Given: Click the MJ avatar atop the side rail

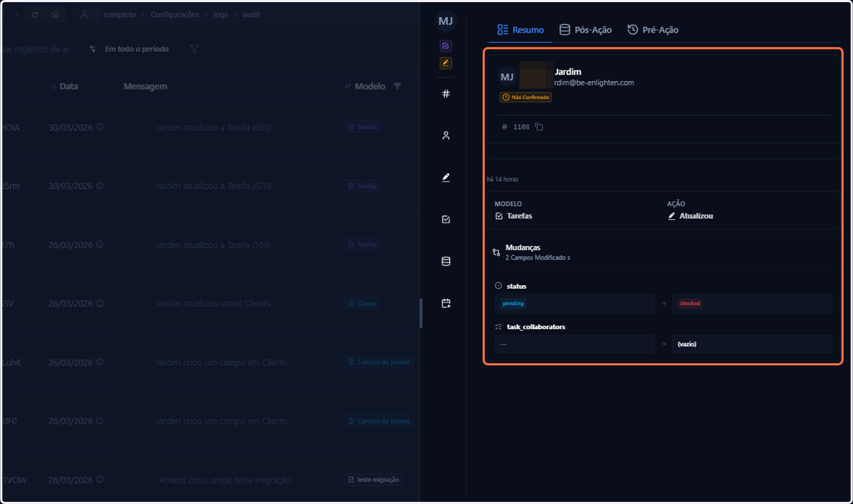Looking at the screenshot, I should [x=446, y=21].
